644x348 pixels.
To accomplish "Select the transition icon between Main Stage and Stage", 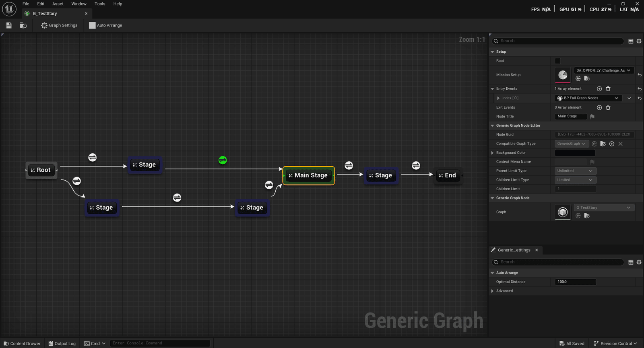I will [349, 165].
